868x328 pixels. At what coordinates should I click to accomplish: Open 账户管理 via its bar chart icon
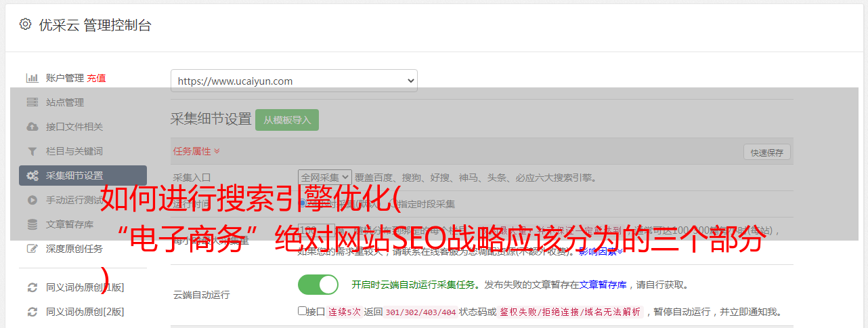pos(32,78)
